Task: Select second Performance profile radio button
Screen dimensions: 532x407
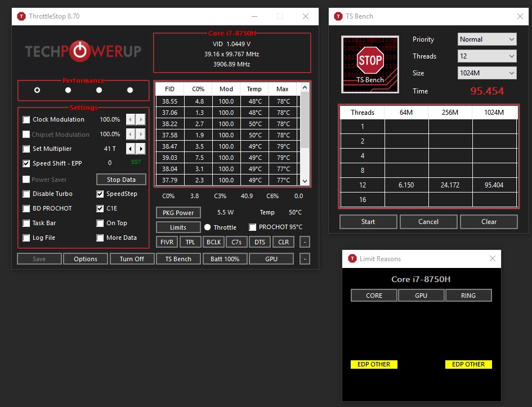Action: pyautogui.click(x=68, y=90)
